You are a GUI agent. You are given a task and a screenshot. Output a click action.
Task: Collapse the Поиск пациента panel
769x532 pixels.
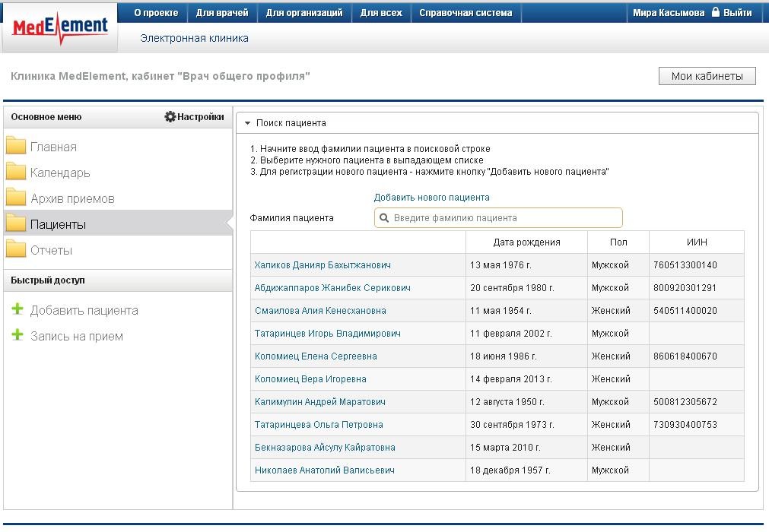coord(248,123)
